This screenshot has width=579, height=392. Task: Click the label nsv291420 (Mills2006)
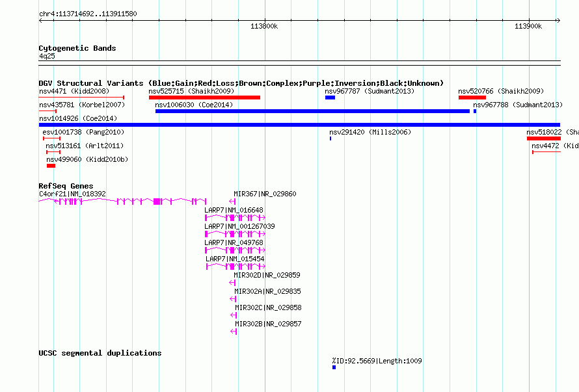[x=370, y=132]
